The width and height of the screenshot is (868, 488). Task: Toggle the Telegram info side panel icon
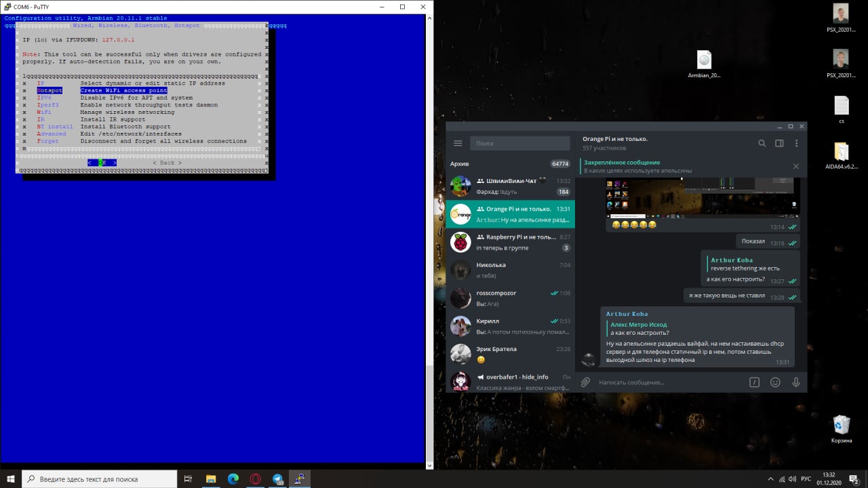coord(779,143)
